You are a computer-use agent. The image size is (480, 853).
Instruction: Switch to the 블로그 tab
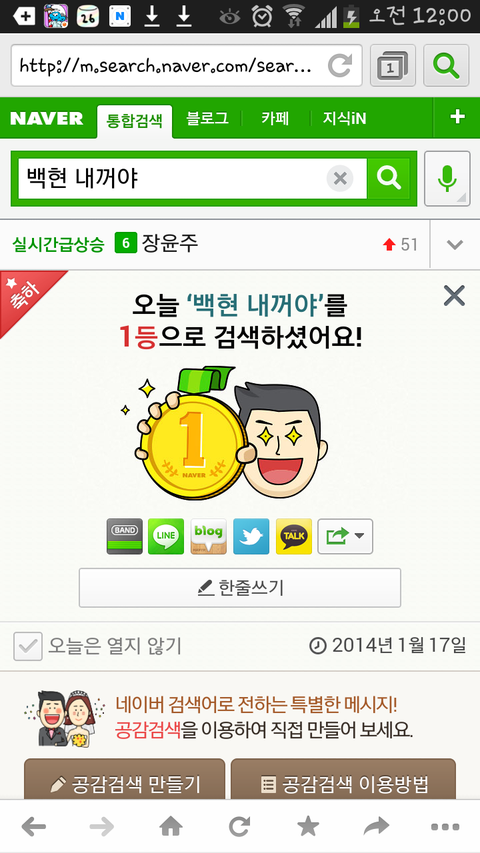coord(207,118)
